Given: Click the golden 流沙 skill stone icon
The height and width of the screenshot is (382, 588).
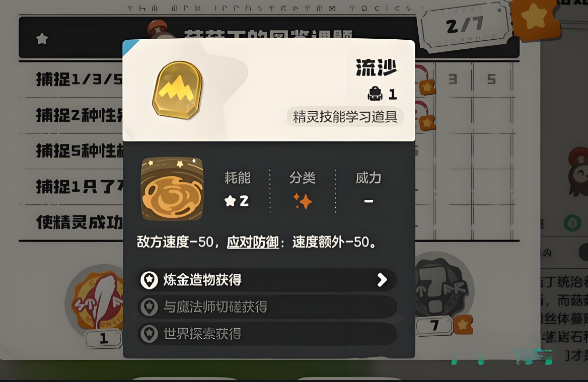Looking at the screenshot, I should click(x=177, y=90).
